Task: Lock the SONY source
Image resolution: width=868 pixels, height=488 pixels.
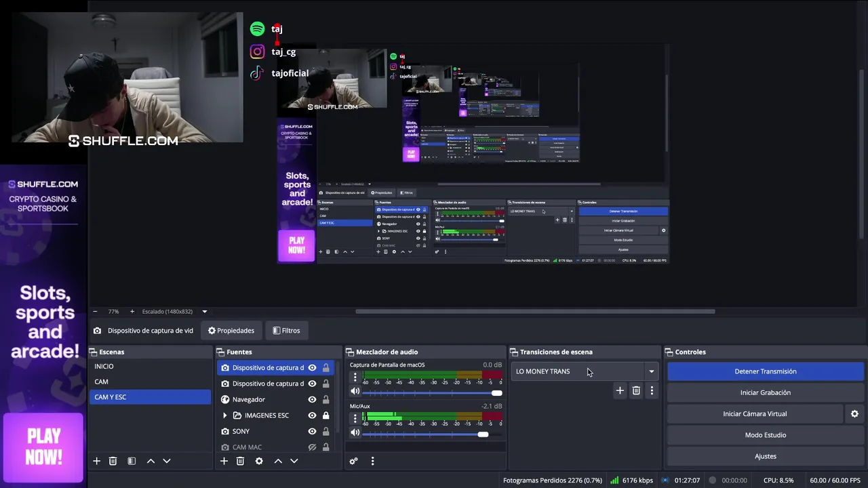Action: pyautogui.click(x=325, y=431)
